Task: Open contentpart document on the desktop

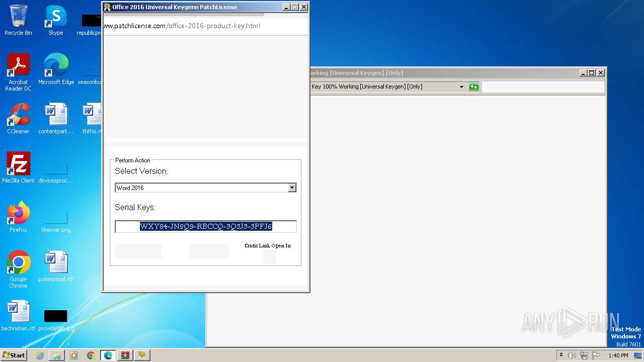Action: coord(56,119)
